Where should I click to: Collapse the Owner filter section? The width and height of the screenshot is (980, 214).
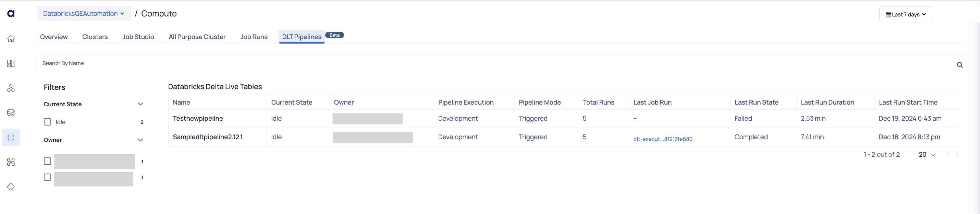point(140,140)
